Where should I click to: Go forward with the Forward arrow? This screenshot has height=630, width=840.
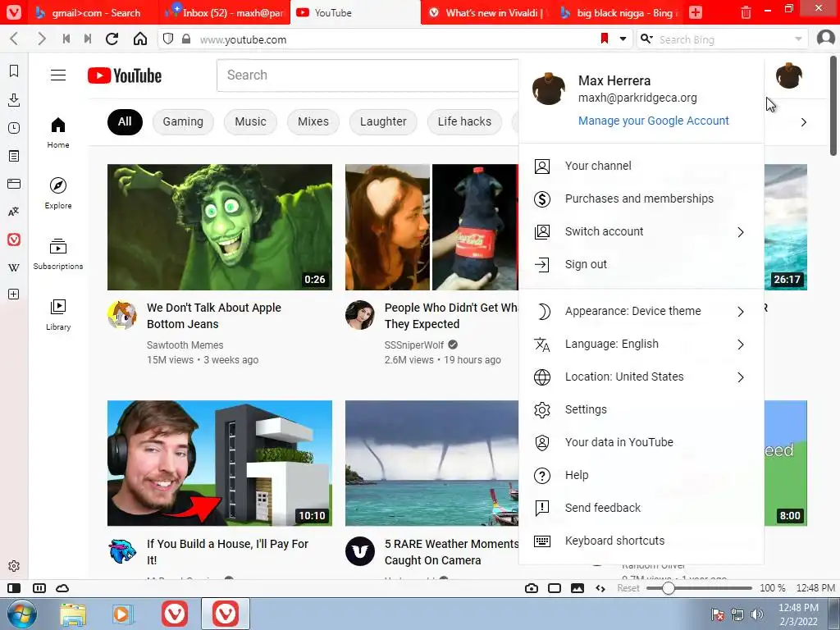pyautogui.click(x=41, y=39)
